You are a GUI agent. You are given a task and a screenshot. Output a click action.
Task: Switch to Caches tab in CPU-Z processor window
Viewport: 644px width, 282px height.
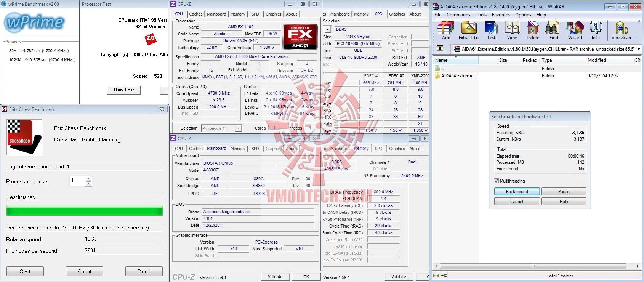coord(196,14)
